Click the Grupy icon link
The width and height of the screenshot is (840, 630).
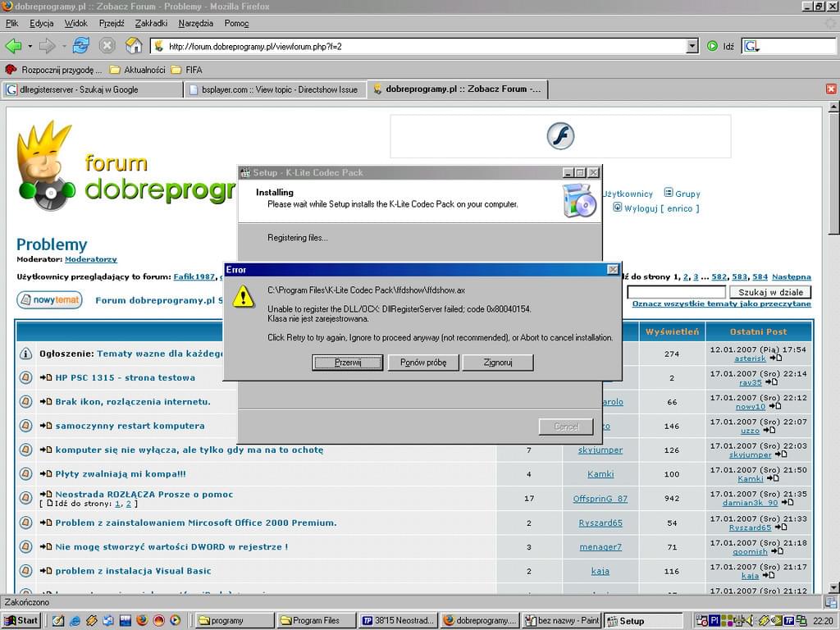pyautogui.click(x=682, y=194)
